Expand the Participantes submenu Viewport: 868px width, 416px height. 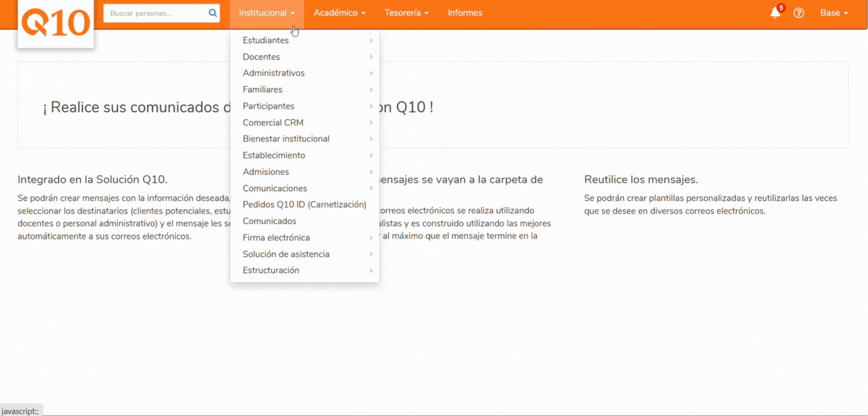(x=305, y=106)
